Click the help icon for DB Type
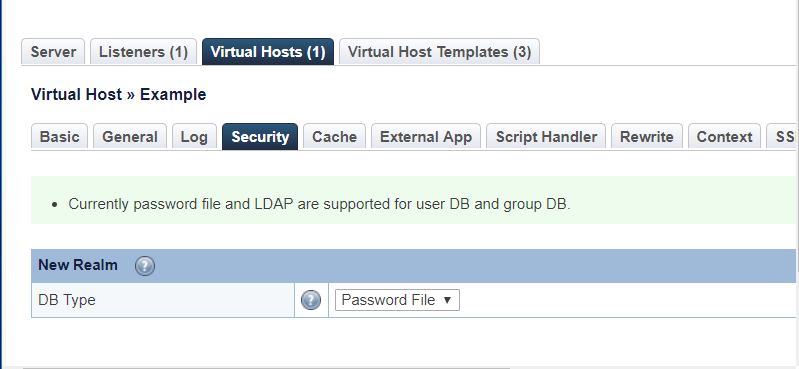 pos(311,300)
